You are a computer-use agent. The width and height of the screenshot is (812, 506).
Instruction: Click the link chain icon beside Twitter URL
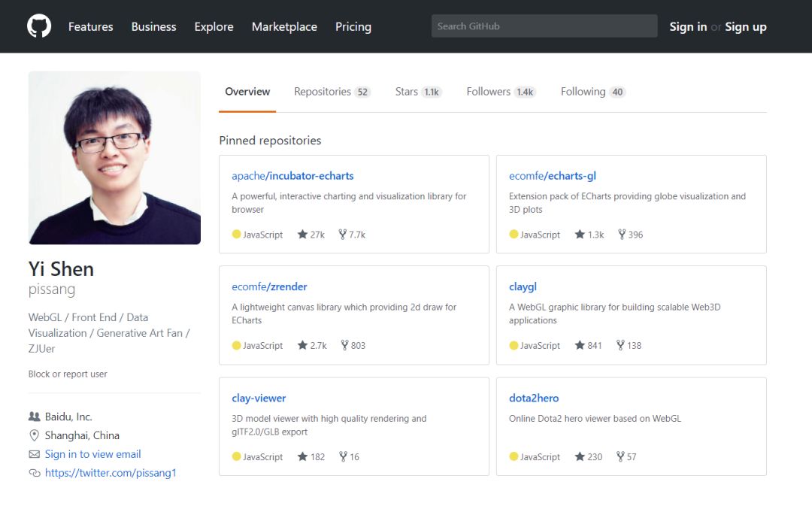point(34,473)
